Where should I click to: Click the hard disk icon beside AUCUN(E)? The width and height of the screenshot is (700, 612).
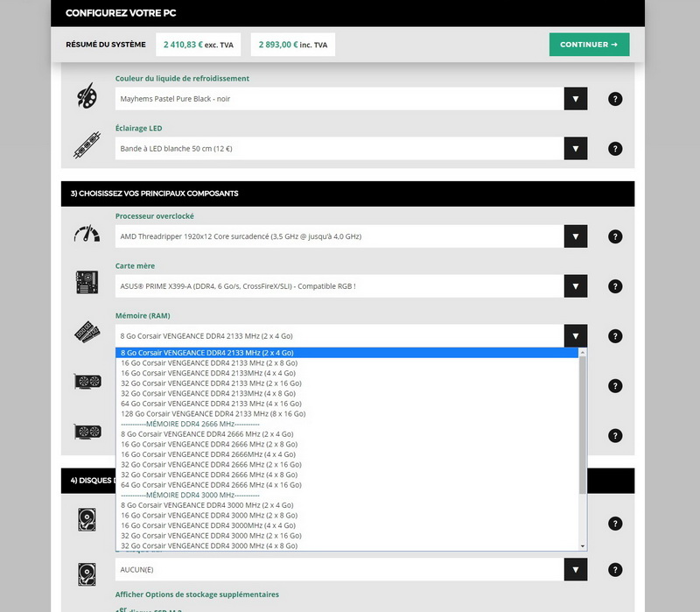click(x=87, y=574)
